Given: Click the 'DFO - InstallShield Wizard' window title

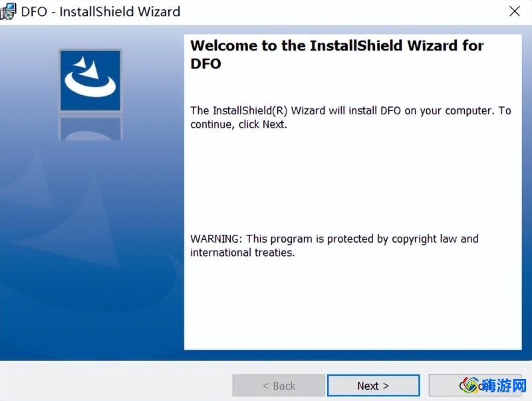Looking at the screenshot, I should pyautogui.click(x=100, y=11).
